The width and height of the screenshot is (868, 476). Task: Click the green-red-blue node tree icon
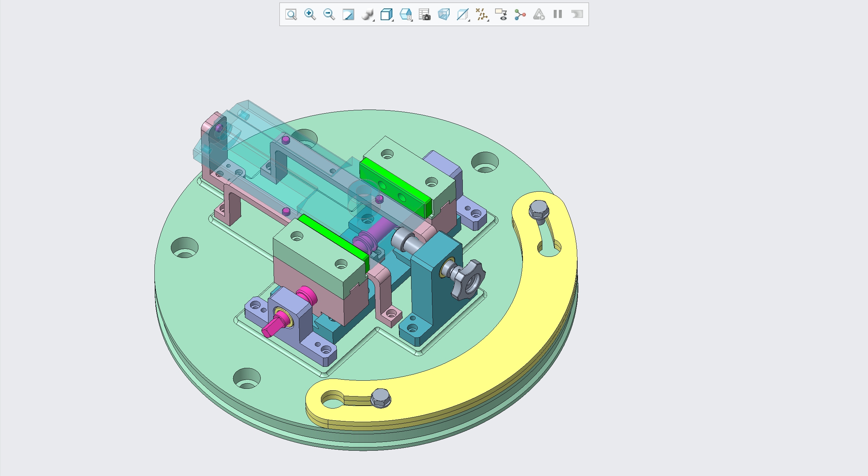pyautogui.click(x=520, y=15)
